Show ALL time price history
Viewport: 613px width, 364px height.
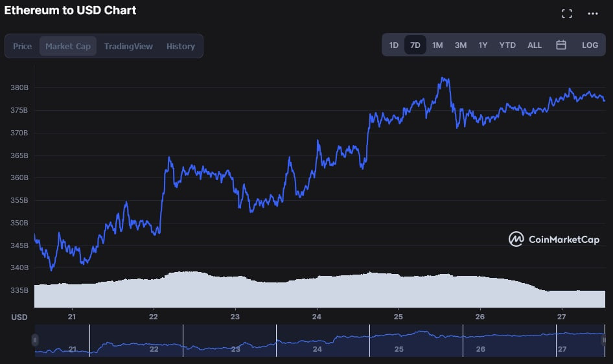[x=535, y=45]
